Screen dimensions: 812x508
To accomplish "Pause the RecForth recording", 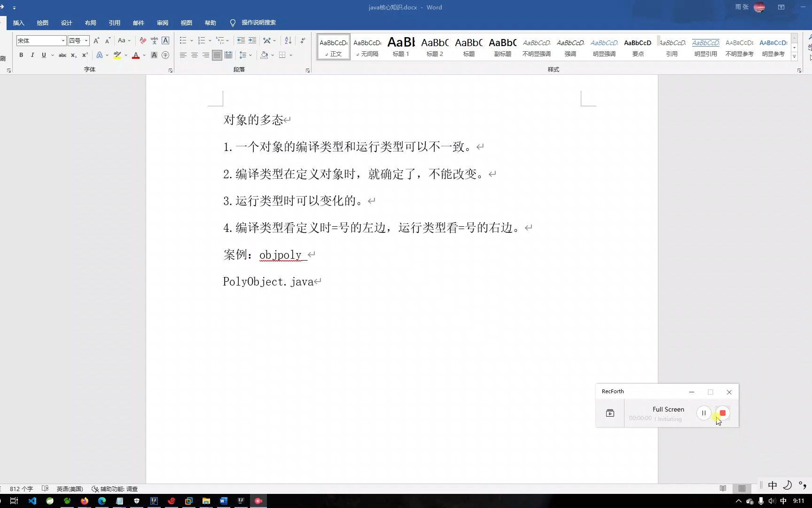I will pos(704,413).
